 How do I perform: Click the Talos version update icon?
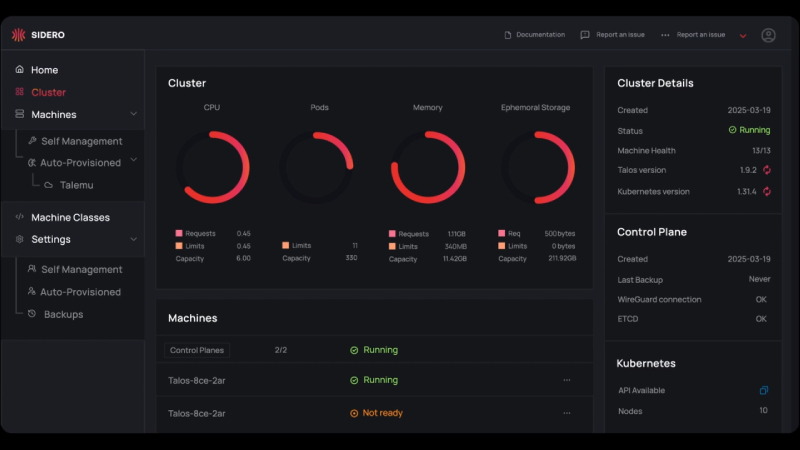767,170
